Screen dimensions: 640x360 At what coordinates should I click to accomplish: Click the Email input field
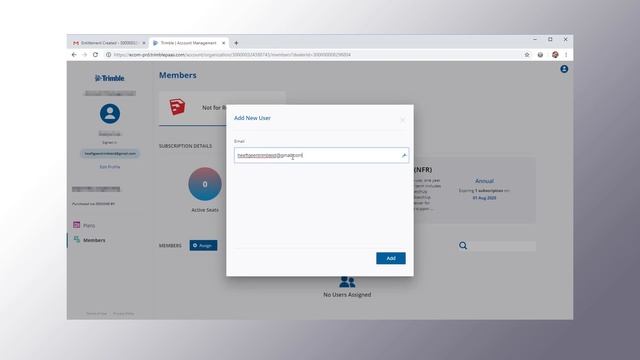pos(321,155)
